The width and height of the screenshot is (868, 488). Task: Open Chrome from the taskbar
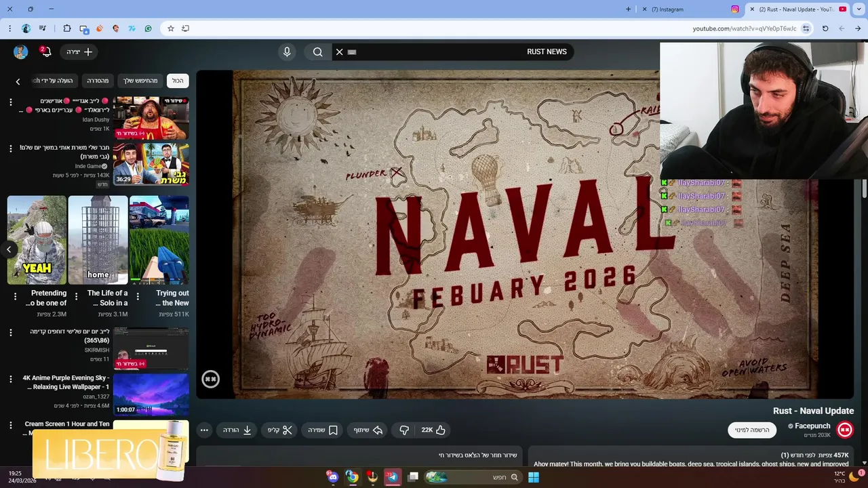[x=352, y=477]
